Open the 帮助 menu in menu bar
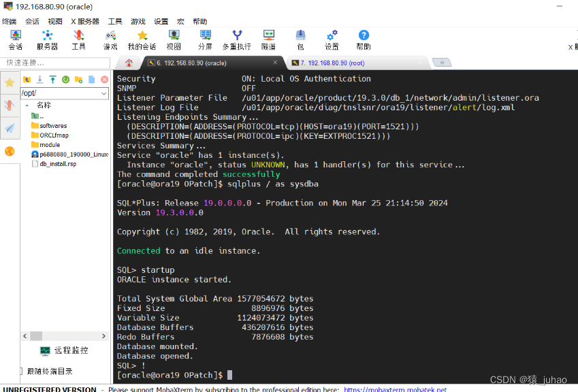 click(x=200, y=21)
